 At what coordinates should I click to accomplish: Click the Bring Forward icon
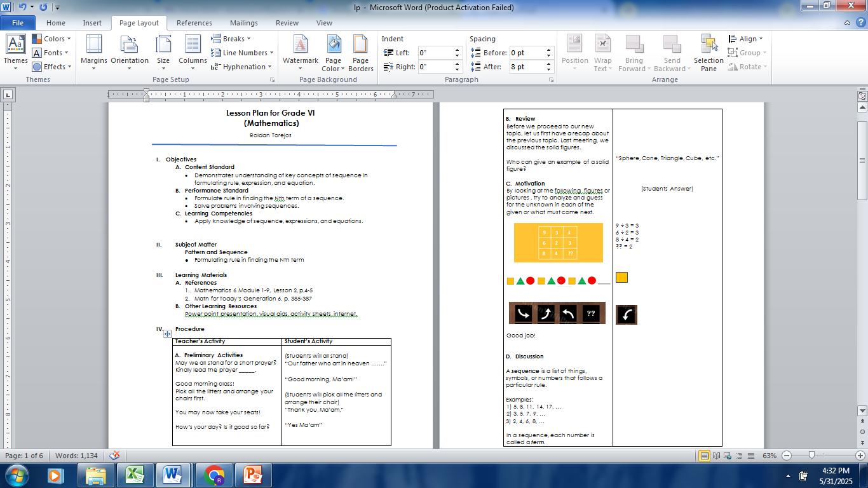(634, 44)
